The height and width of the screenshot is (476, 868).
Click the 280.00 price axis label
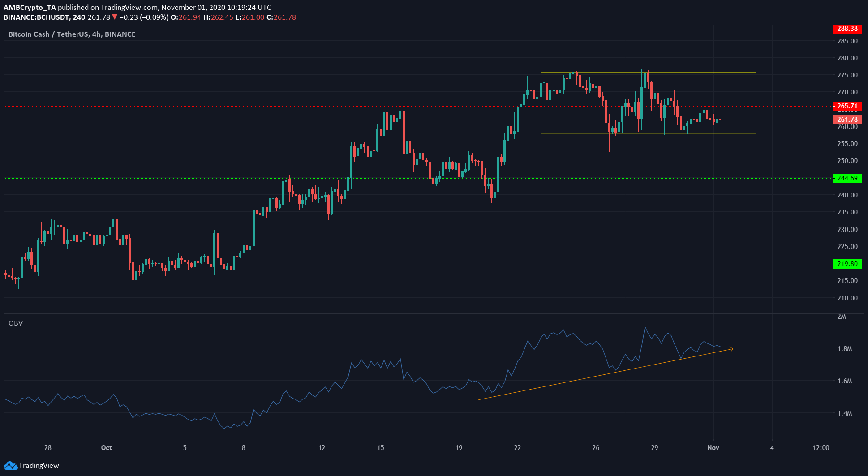847,58
